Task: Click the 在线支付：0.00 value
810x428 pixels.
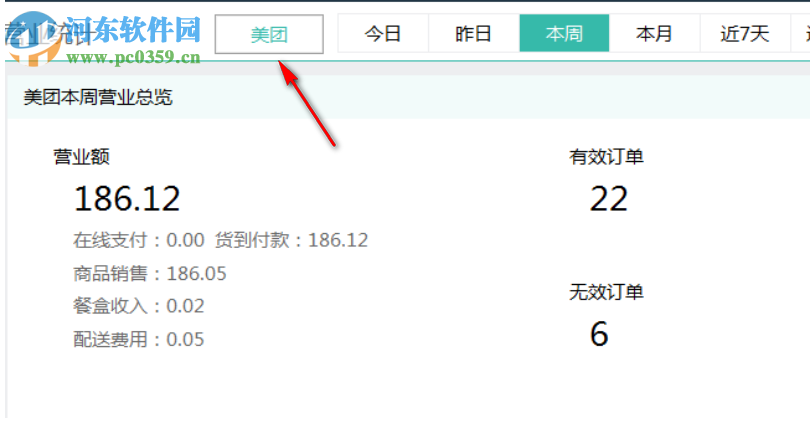Action: point(138,240)
